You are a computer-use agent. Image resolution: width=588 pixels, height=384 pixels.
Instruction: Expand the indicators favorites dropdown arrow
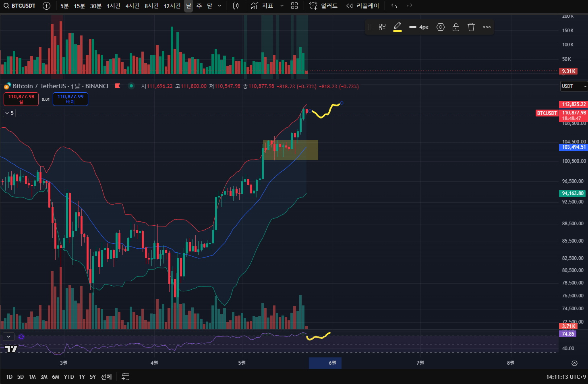click(282, 6)
